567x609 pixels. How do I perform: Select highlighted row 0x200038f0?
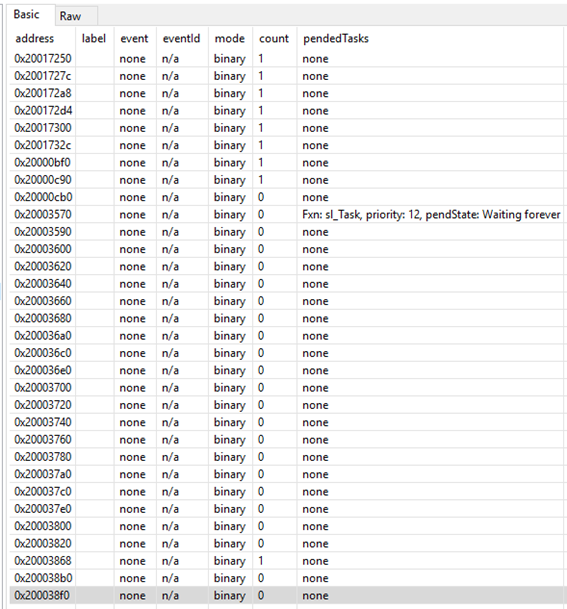(287, 595)
